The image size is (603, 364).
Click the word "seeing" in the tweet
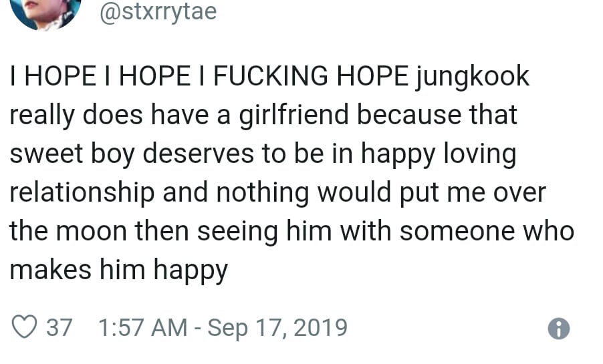[x=245, y=231]
